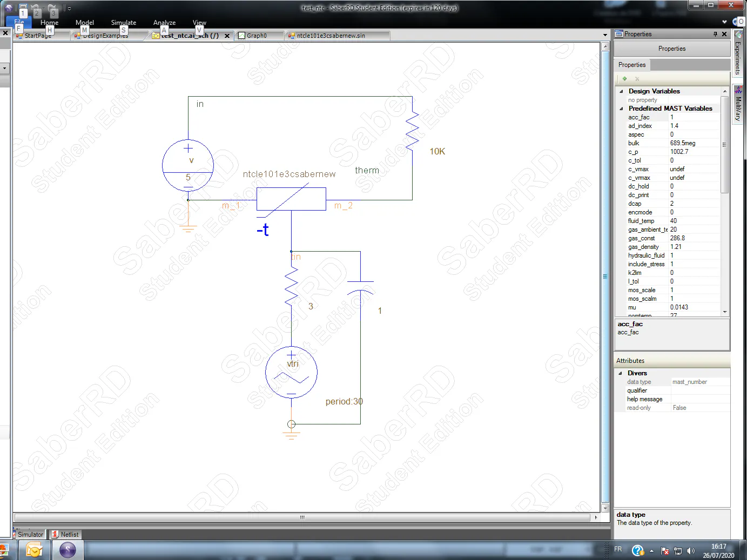Collapse the Predefined MAST Variables group
Screen dimensions: 747x560
[x=621, y=109]
